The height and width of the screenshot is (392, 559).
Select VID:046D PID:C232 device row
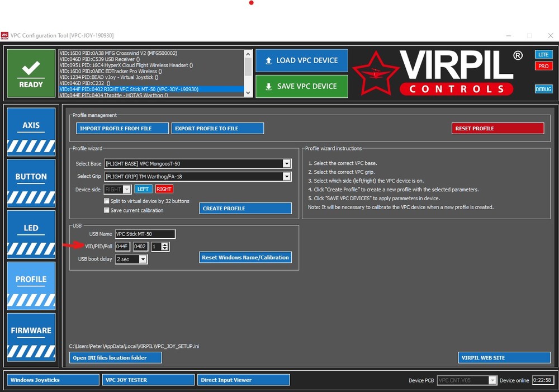pyautogui.click(x=151, y=83)
